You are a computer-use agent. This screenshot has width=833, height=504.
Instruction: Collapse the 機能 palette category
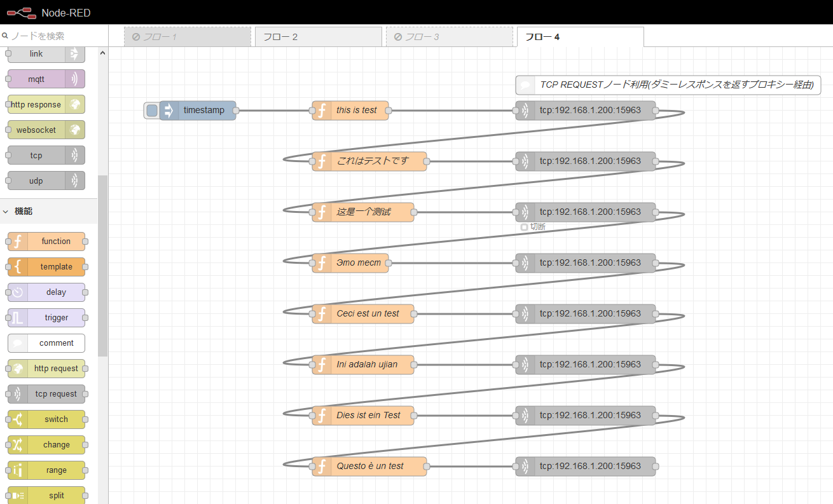[x=49, y=211]
